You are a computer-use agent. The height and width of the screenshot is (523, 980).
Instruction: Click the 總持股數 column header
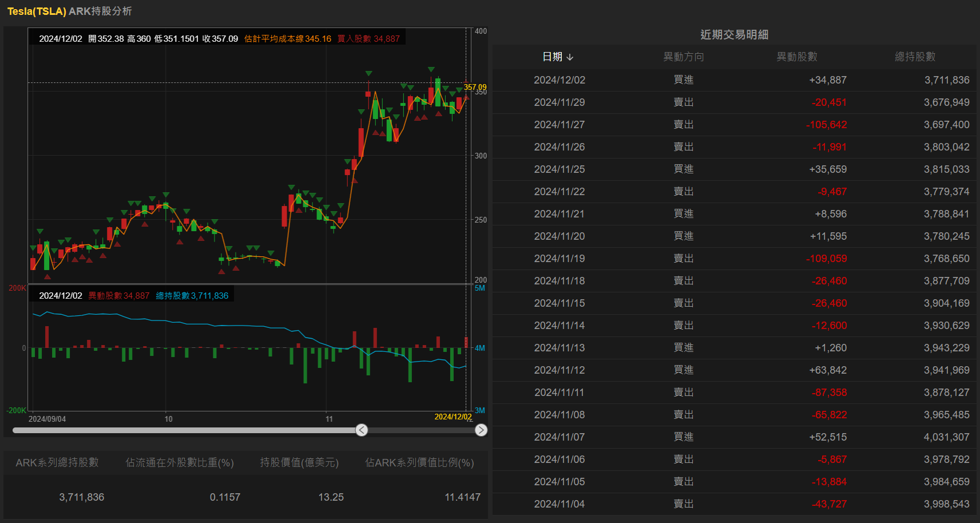tap(915, 57)
